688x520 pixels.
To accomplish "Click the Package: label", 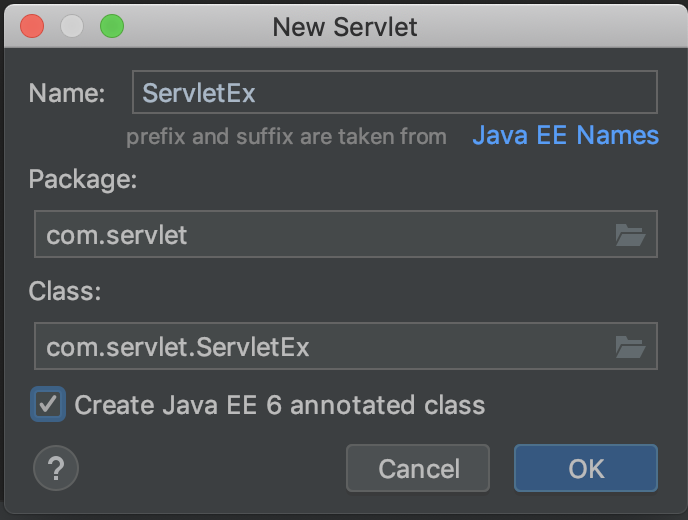I will (83, 179).
